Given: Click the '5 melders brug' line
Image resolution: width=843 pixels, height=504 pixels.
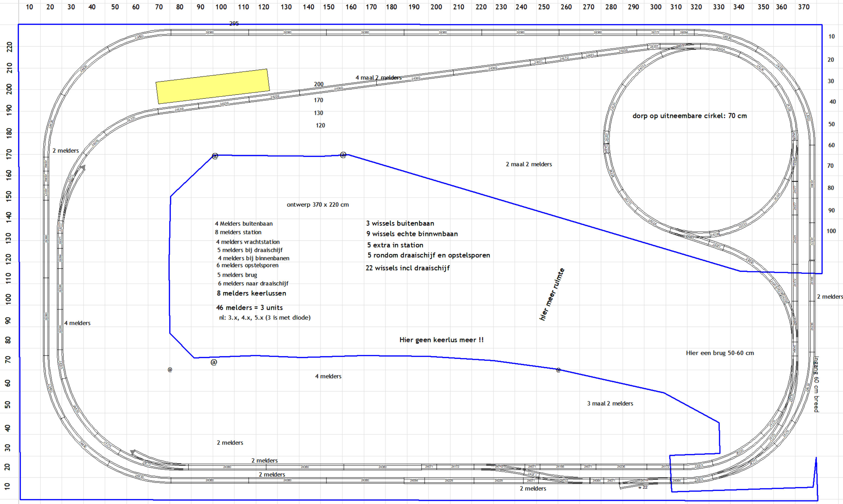Looking at the screenshot, I should pos(237,275).
